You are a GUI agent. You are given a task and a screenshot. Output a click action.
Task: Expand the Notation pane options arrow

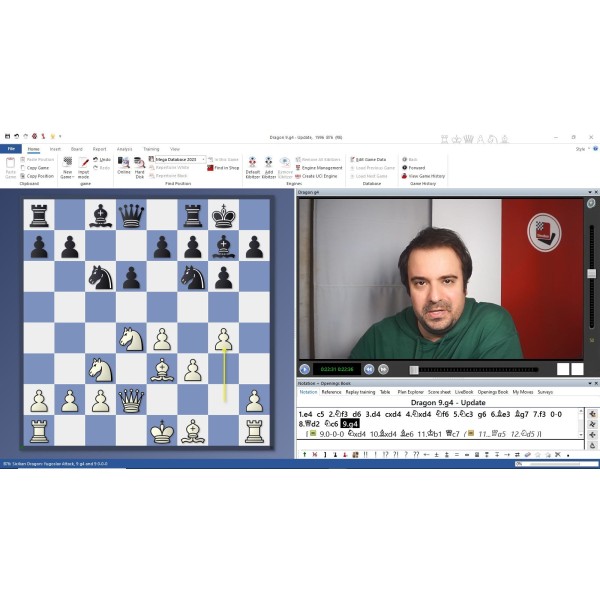[590, 383]
